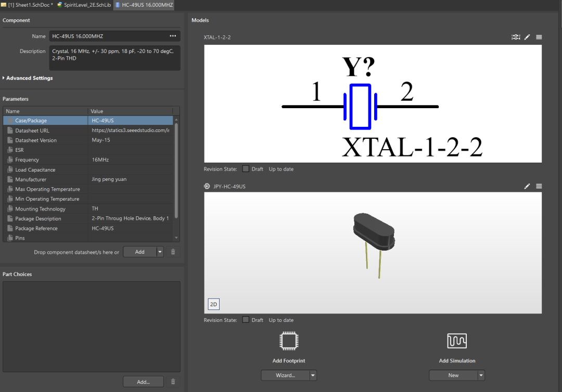Open the Wizard footprint dropdown arrow
562x392 pixels.
point(313,375)
